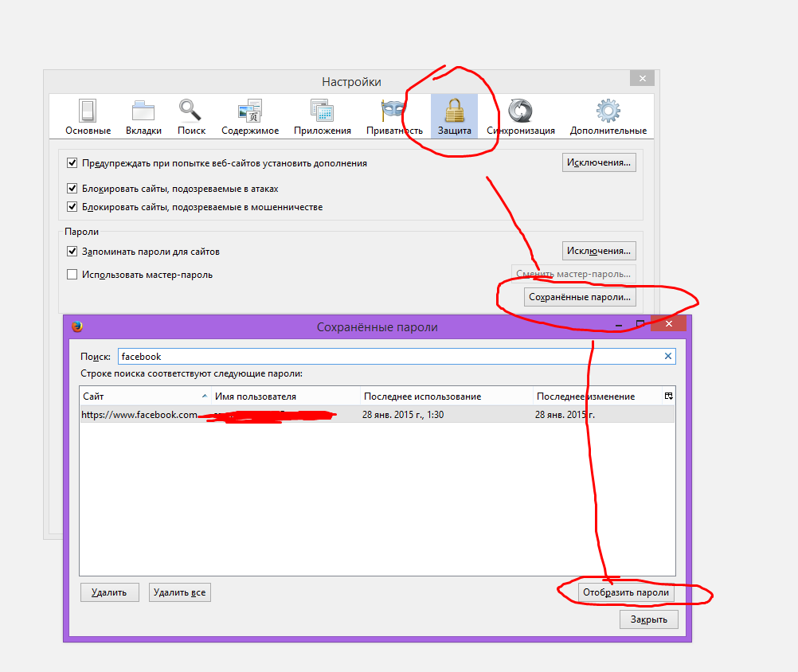798x672 pixels.
Task: Enable Использовать мастер-пароль checkbox
Action: tap(72, 275)
